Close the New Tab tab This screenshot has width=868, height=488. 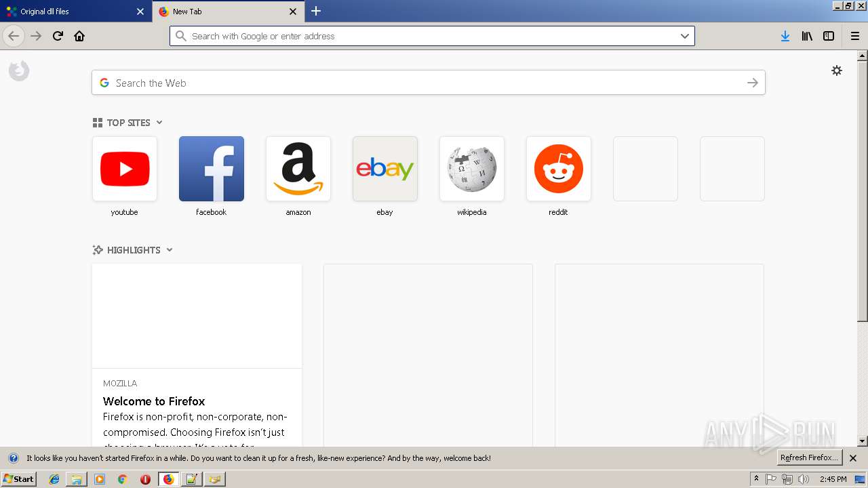293,12
